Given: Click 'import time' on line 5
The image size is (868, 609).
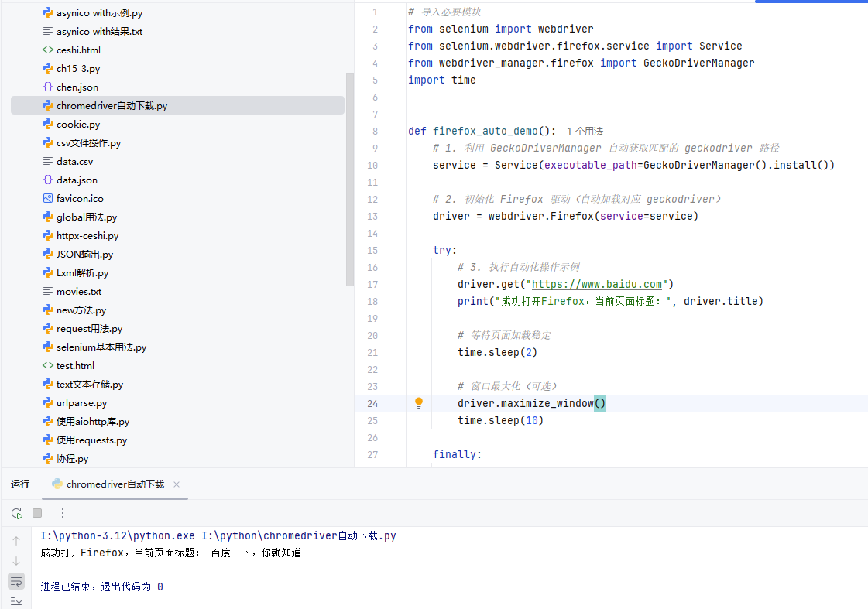Looking at the screenshot, I should click(x=442, y=80).
